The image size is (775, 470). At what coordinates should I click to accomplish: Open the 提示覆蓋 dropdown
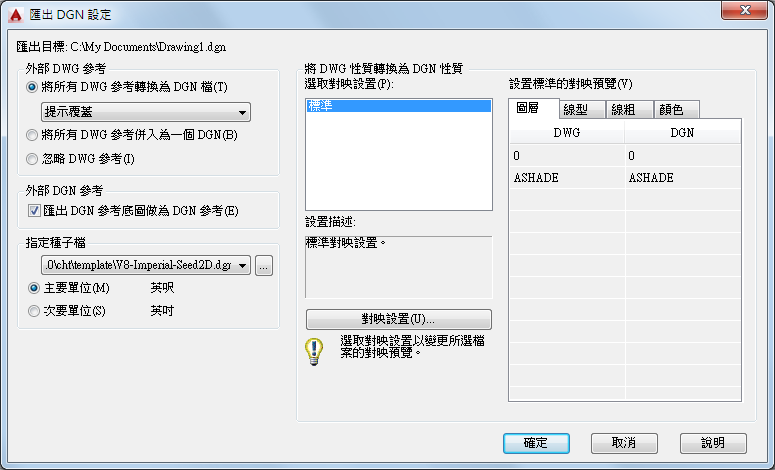click(x=146, y=112)
